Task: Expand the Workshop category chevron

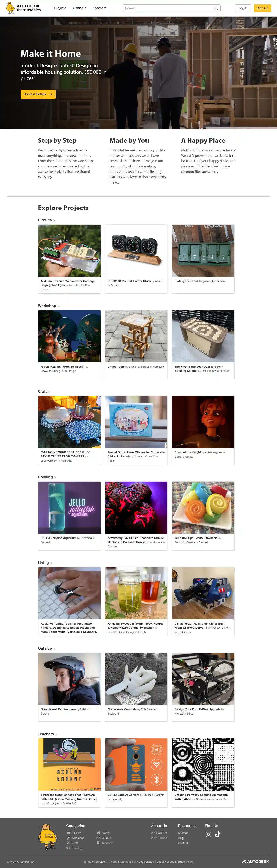Action: pos(58,306)
